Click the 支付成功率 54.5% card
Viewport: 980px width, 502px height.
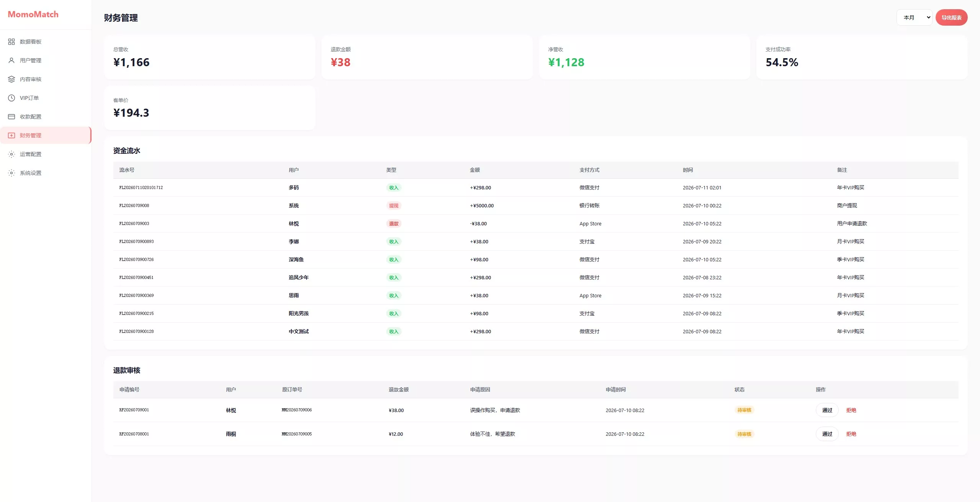click(862, 57)
